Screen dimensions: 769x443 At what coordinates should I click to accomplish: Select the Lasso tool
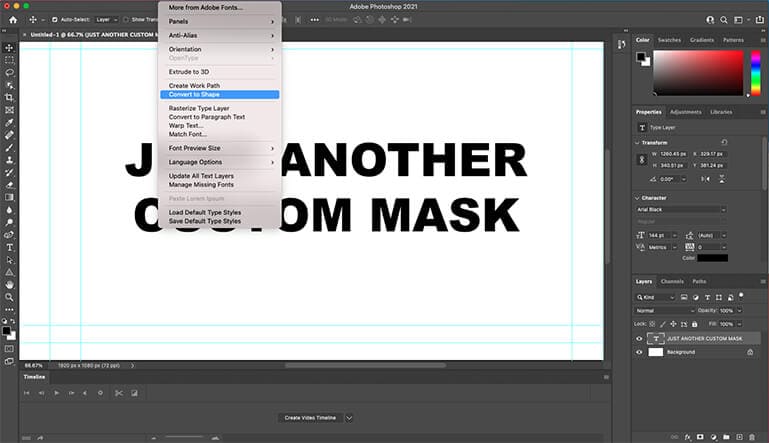(9, 72)
